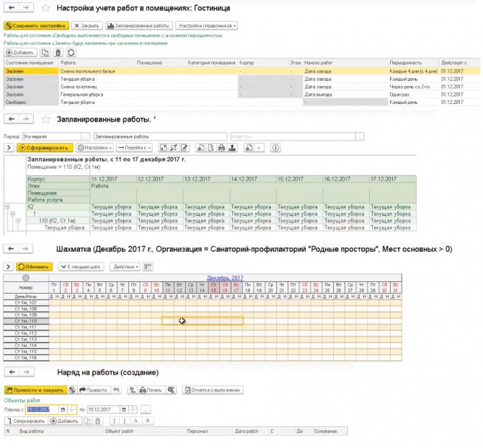Viewport: 483px width, 448px height.
Task: Click the Объекты работ link
Action: [22, 400]
